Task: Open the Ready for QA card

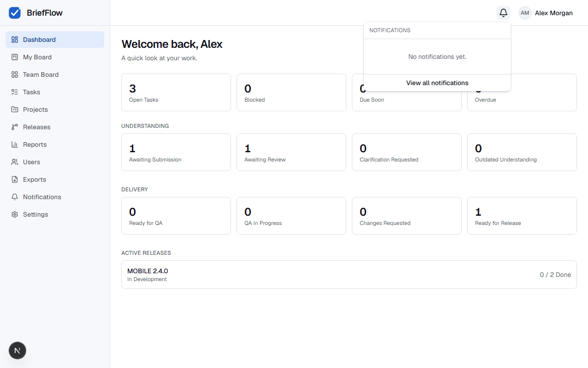Action: [x=176, y=216]
